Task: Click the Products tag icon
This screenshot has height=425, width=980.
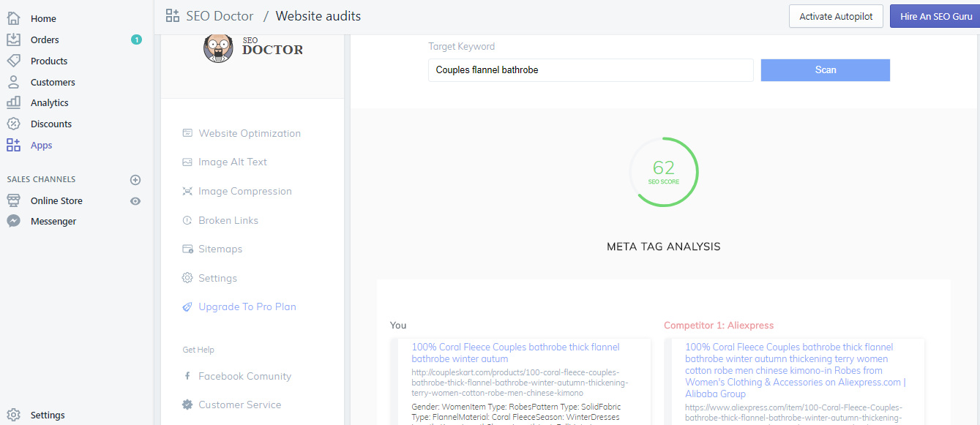Action: [13, 61]
